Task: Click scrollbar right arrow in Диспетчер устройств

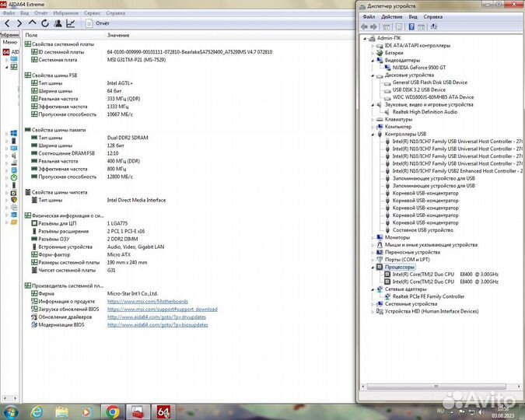Action: [x=520, y=387]
